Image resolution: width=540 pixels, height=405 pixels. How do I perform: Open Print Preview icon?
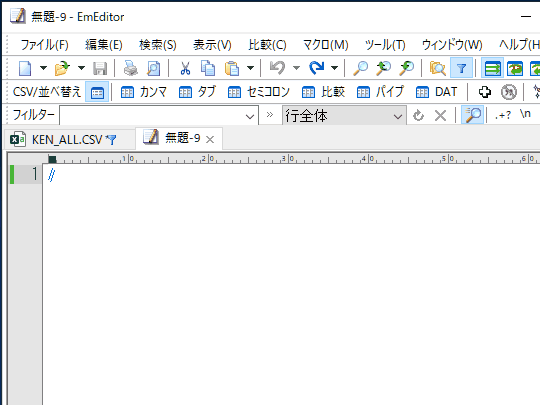coord(153,68)
